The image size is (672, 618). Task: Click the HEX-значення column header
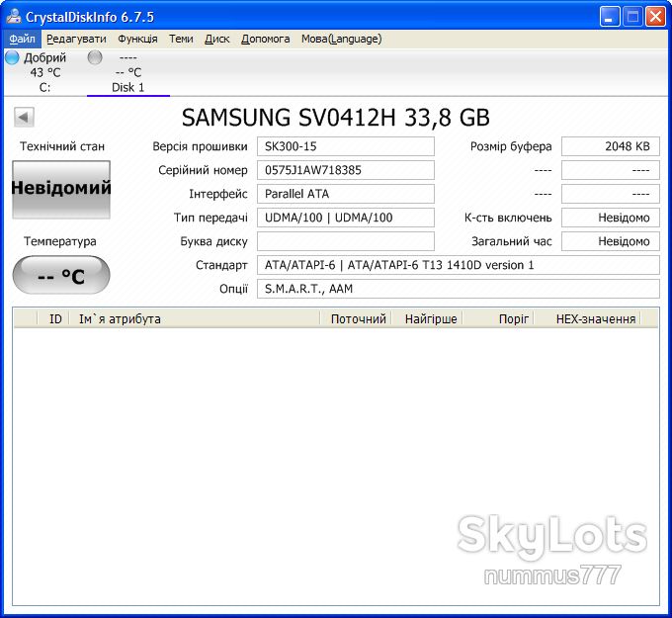tap(587, 319)
